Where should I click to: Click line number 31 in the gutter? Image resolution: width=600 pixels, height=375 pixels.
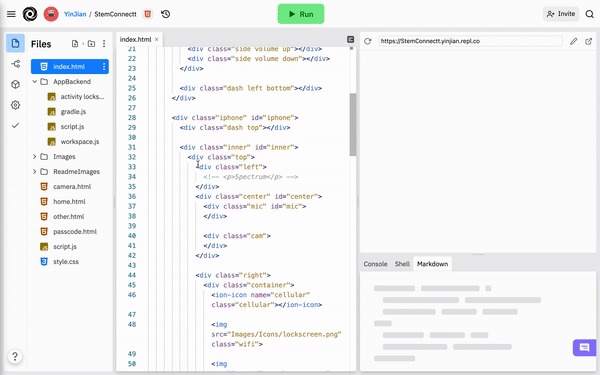(x=132, y=147)
